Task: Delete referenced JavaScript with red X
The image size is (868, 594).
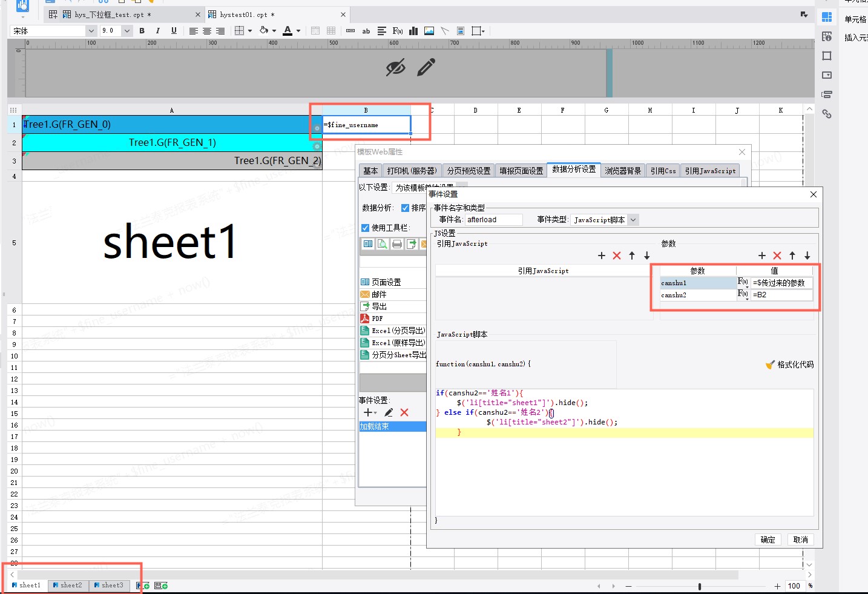Action: click(x=617, y=256)
